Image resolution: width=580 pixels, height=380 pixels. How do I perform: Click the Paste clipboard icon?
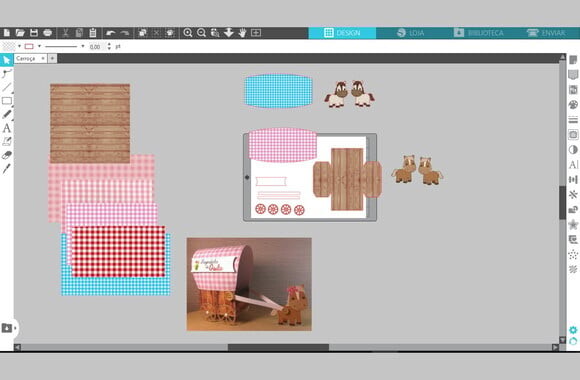[93, 33]
